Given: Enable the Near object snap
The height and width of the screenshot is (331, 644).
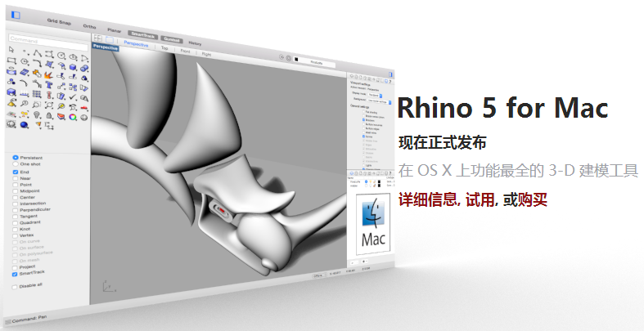Looking at the screenshot, I should 16,179.
